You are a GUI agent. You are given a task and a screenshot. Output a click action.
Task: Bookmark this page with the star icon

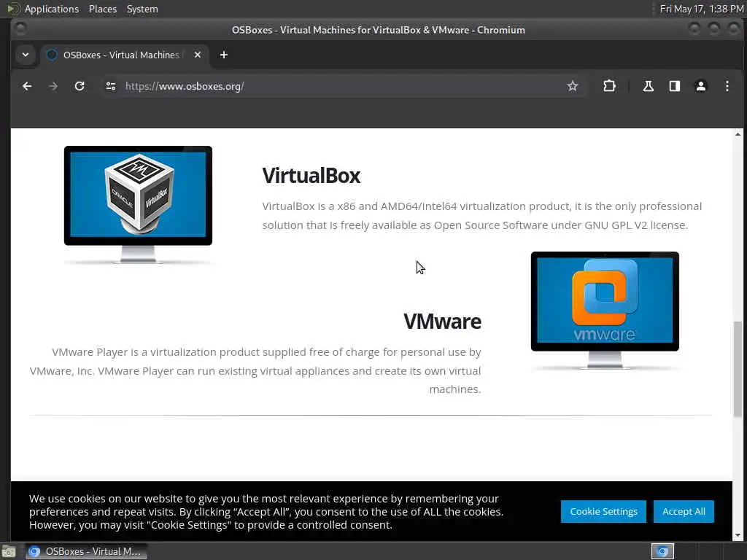pos(572,86)
